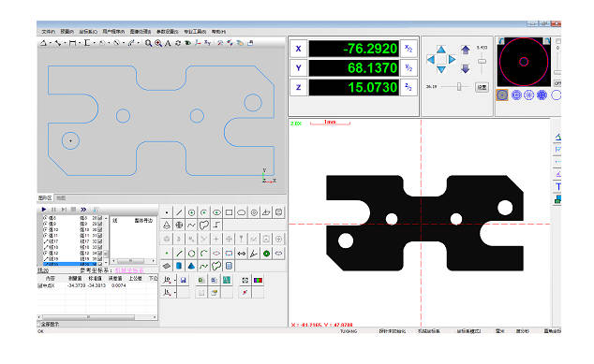This screenshot has height=364, width=594.
Task: Open the first menu in the menu bar
Action: [x=48, y=32]
